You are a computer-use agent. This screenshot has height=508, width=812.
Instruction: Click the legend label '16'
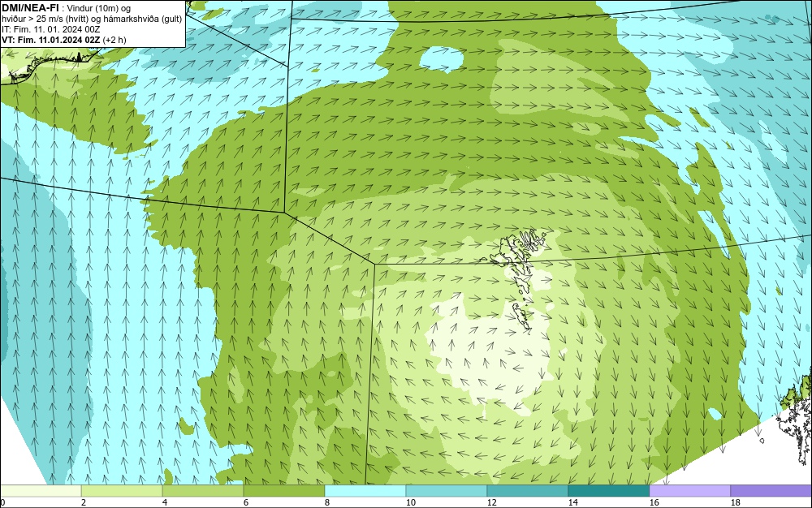(654, 502)
